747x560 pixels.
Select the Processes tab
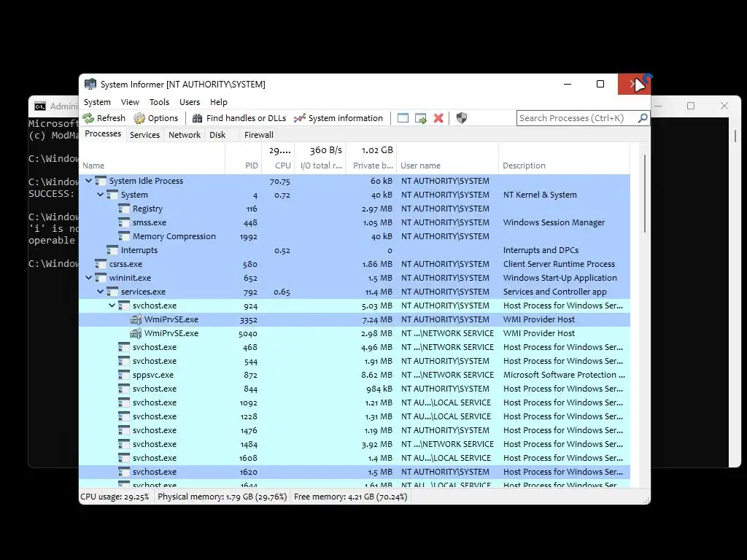click(x=103, y=134)
